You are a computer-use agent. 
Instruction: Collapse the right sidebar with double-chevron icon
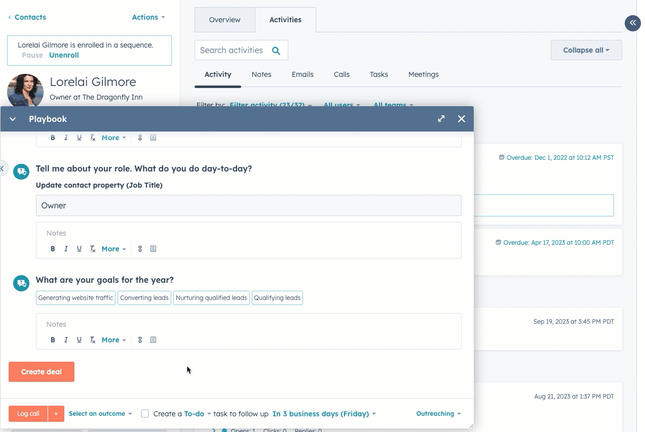tap(632, 23)
